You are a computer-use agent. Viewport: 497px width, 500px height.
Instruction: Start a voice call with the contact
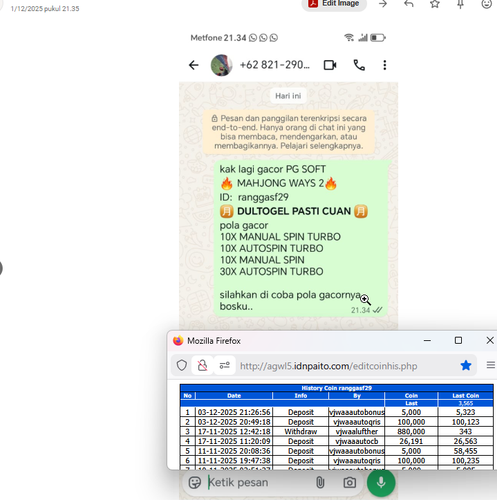359,65
